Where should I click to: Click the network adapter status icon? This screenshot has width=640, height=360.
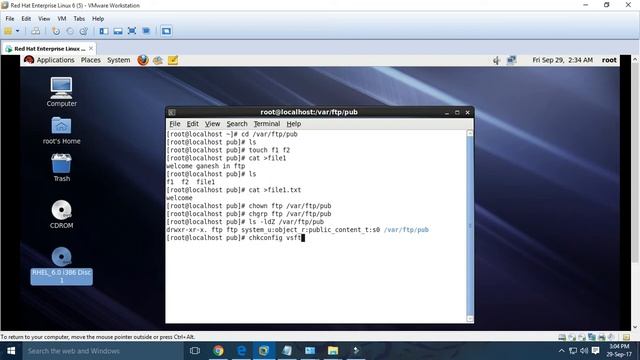[x=592, y=337]
